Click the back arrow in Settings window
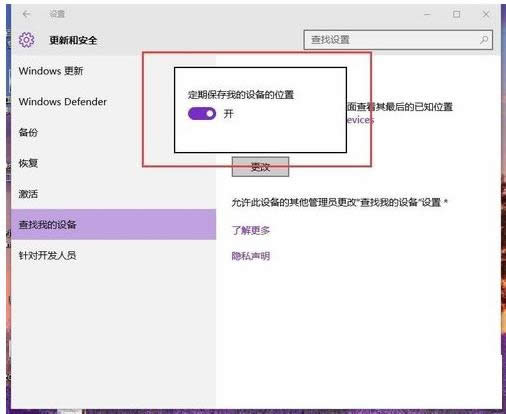Image resolution: width=506 pixels, height=414 pixels. [26, 14]
